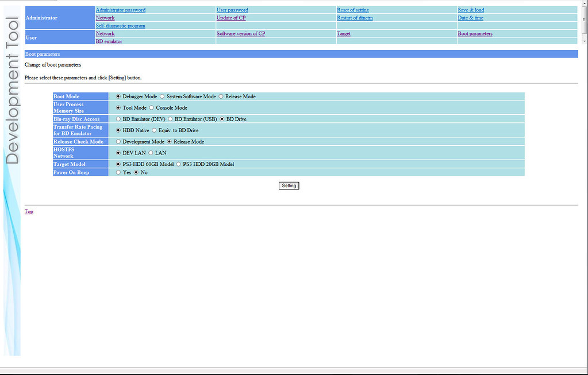Viewport: 588px width, 375px height.
Task: Open BD emulator link
Action: (109, 41)
